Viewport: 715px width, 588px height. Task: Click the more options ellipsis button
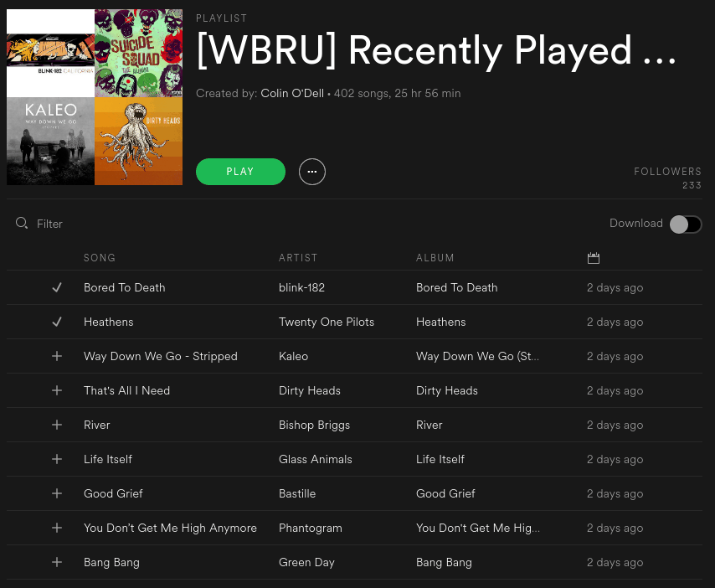(312, 172)
